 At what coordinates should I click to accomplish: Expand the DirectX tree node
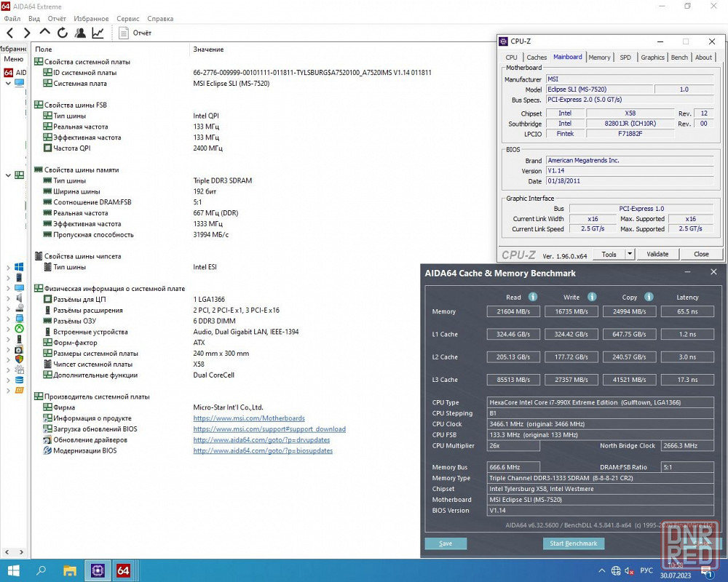8,329
